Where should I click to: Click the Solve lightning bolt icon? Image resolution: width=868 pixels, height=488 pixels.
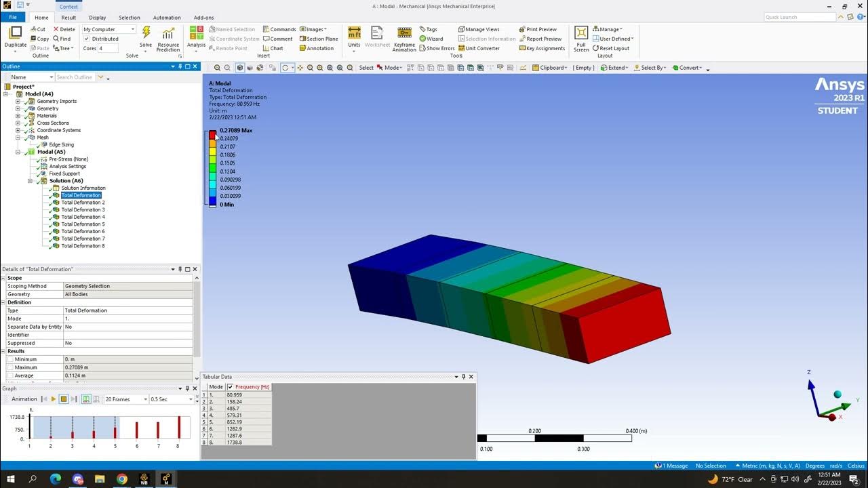[x=146, y=33]
